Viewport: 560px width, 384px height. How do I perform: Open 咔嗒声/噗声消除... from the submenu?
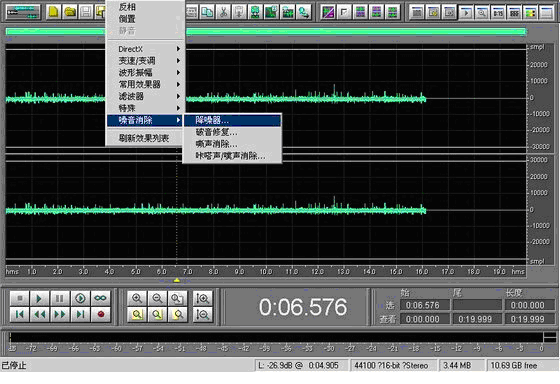click(x=232, y=156)
